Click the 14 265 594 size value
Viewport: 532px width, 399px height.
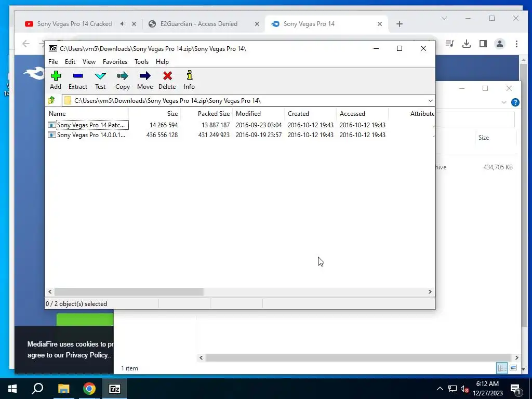164,125
